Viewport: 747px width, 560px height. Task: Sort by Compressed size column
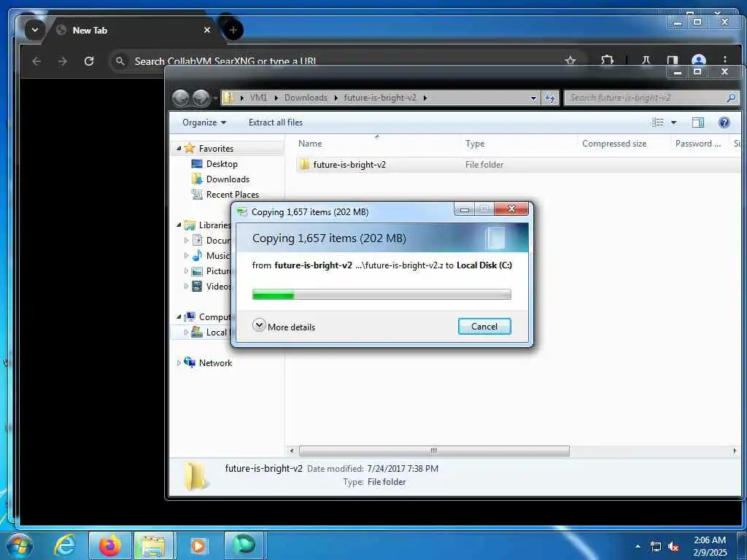614,144
